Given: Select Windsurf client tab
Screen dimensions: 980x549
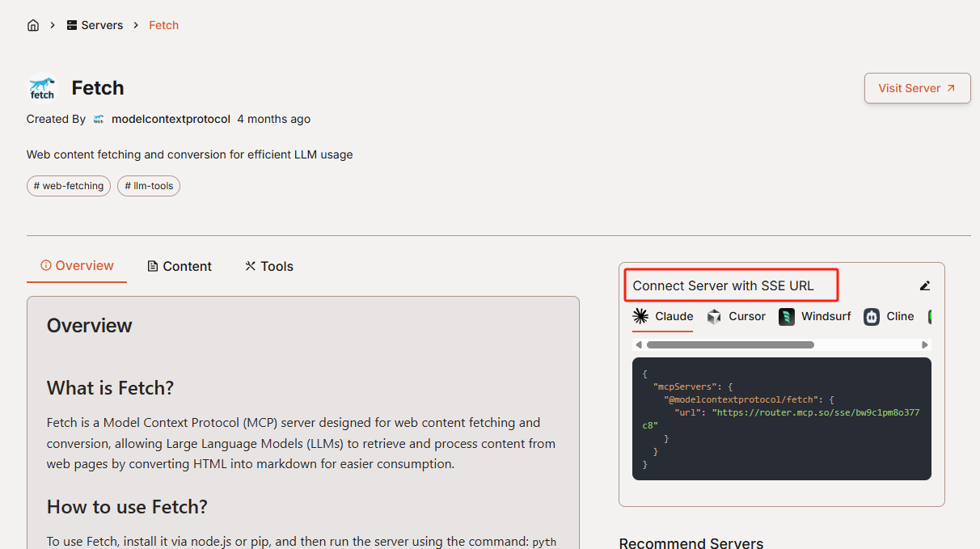Looking at the screenshot, I should [815, 316].
